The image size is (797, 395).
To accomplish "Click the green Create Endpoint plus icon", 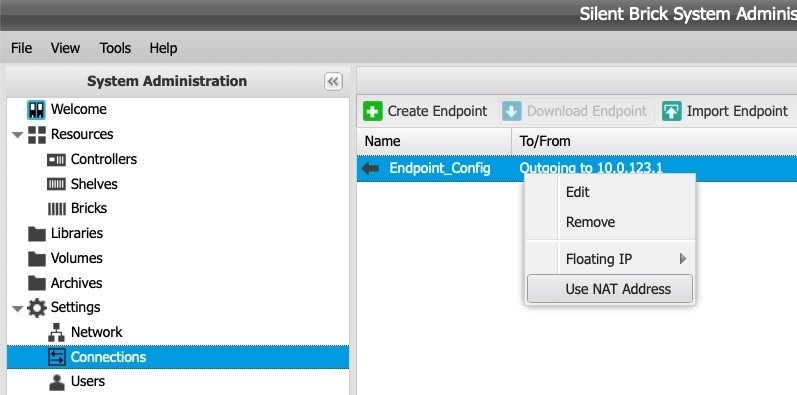I will (x=373, y=111).
